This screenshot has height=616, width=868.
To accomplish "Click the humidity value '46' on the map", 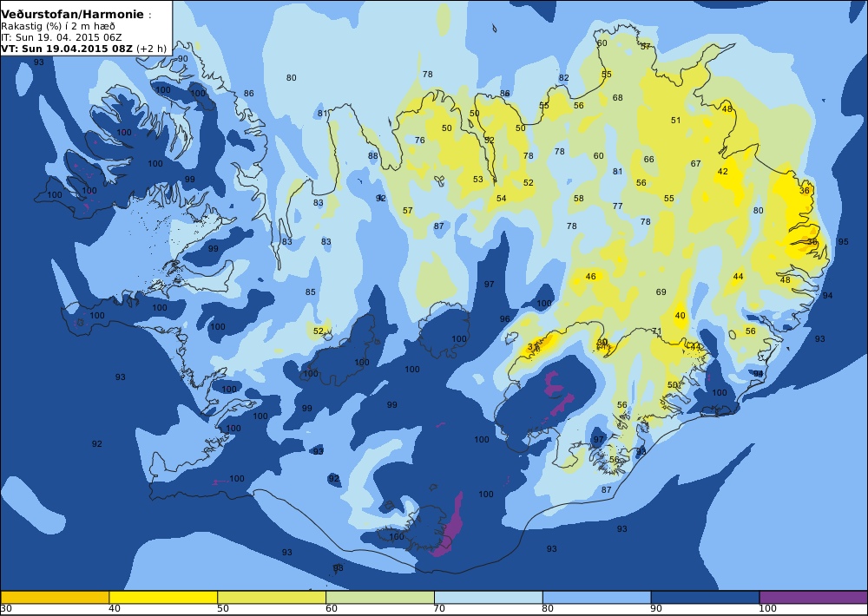I will [x=590, y=276].
